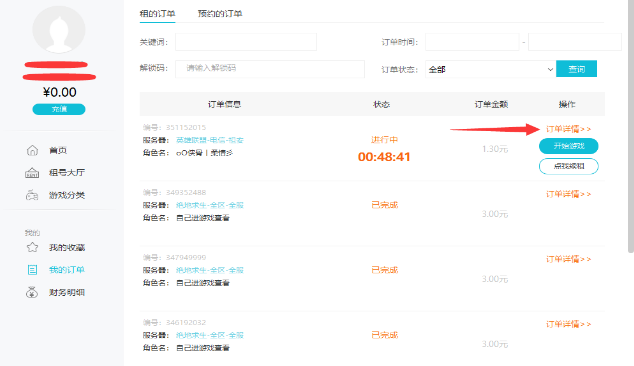Viewport: 634px width, 366px height.
Task: Open 游戏分类 in the sidebar
Action: [67, 195]
